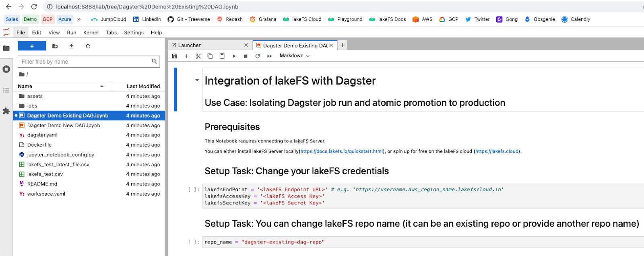
Task: Sort files by Name column header
Action: point(62,86)
